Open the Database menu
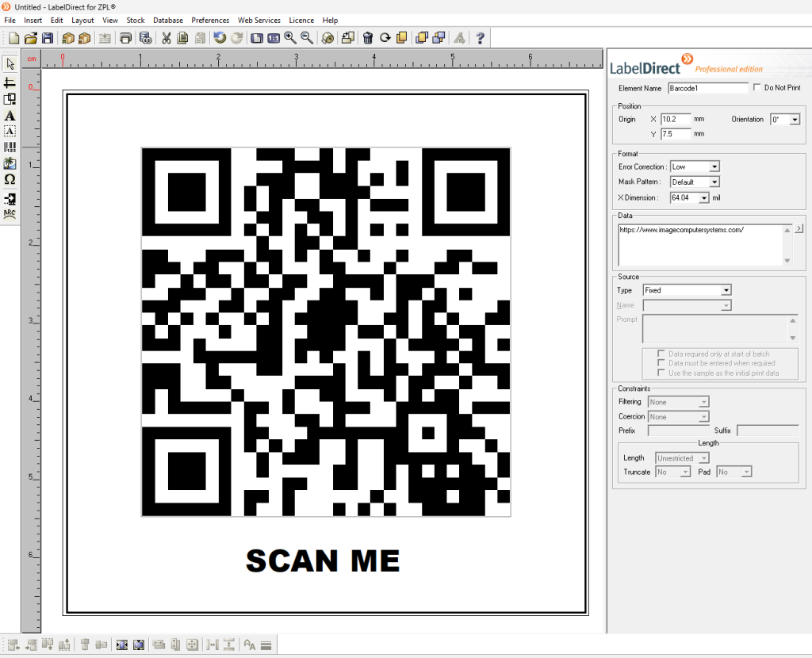Viewport: 812px width, 658px height. [x=168, y=20]
